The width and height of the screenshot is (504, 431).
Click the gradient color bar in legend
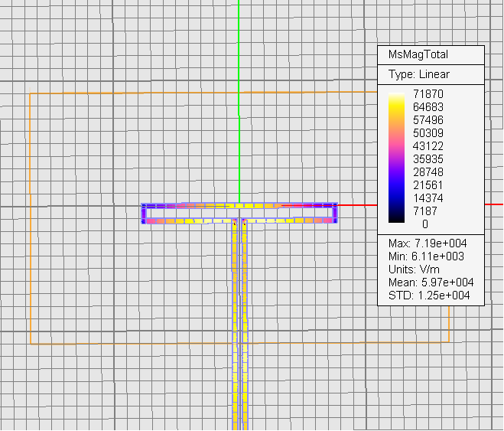(397, 158)
